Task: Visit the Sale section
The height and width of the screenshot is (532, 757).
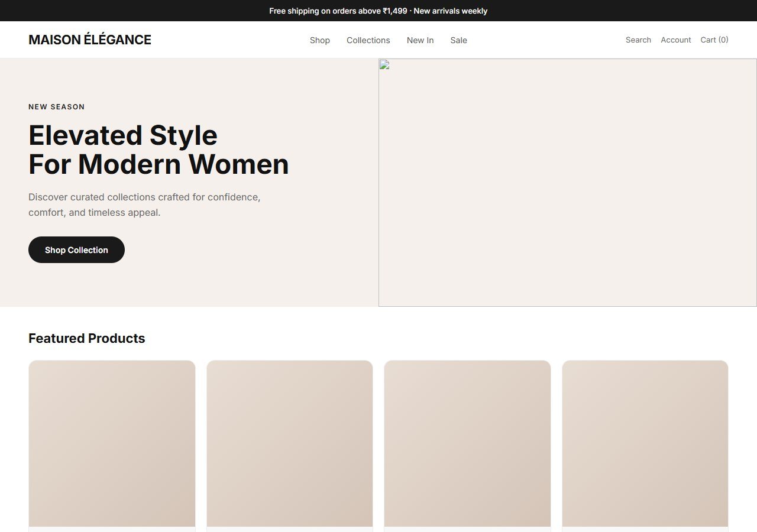Action: [459, 40]
